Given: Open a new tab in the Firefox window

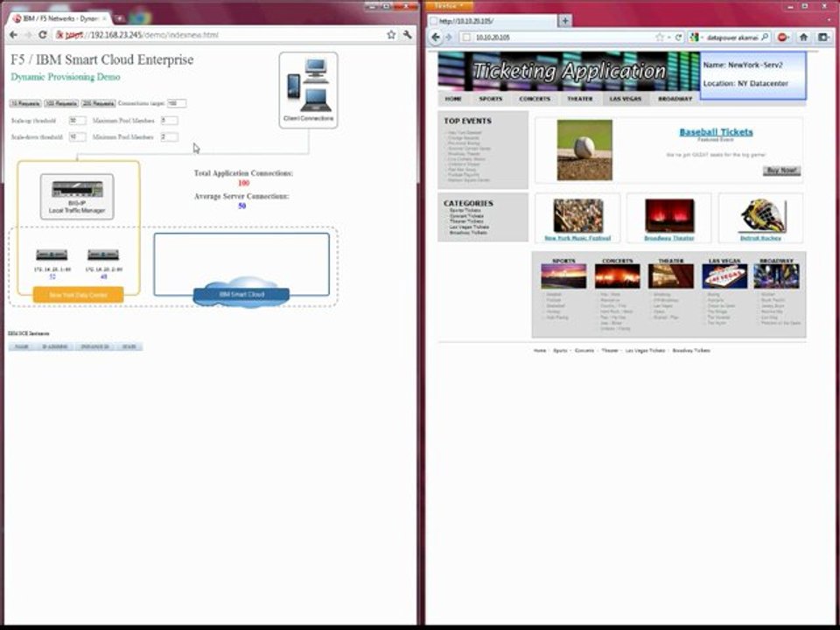Looking at the screenshot, I should click(x=565, y=21).
